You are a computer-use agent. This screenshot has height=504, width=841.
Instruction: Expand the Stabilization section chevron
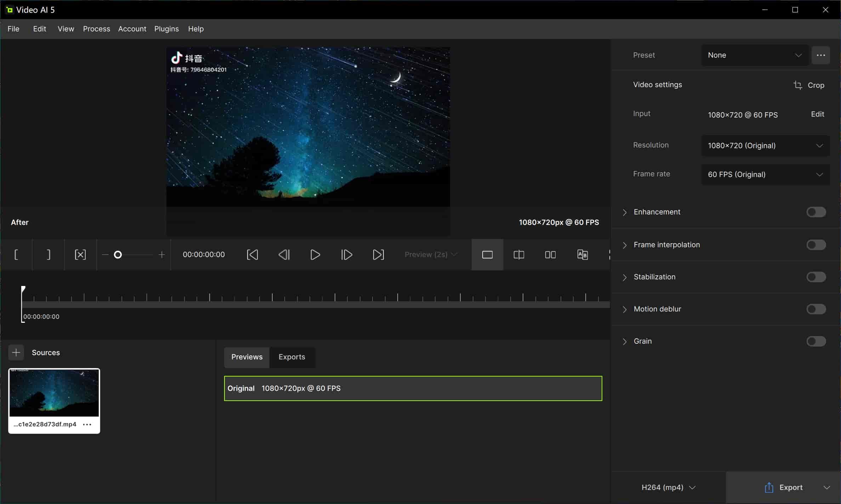coord(625,277)
